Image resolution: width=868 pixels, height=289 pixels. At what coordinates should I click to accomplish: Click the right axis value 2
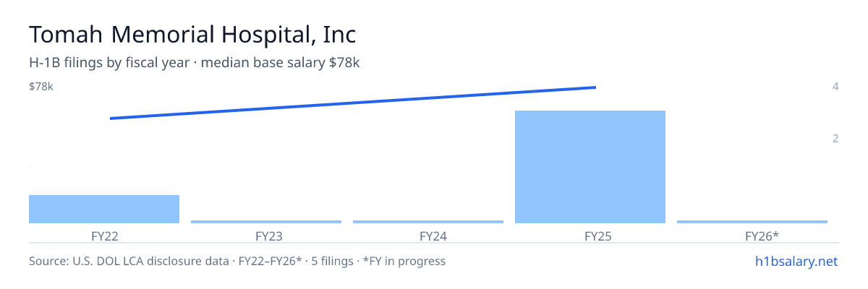point(835,139)
